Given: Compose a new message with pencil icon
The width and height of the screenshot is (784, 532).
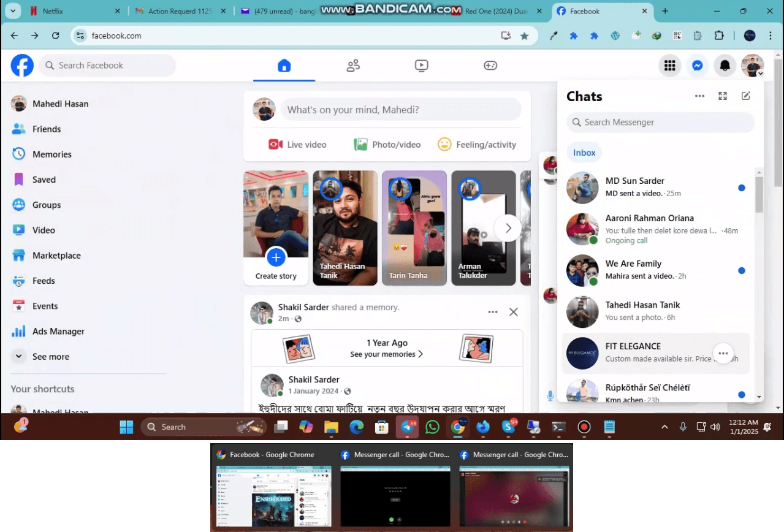Looking at the screenshot, I should click(745, 96).
